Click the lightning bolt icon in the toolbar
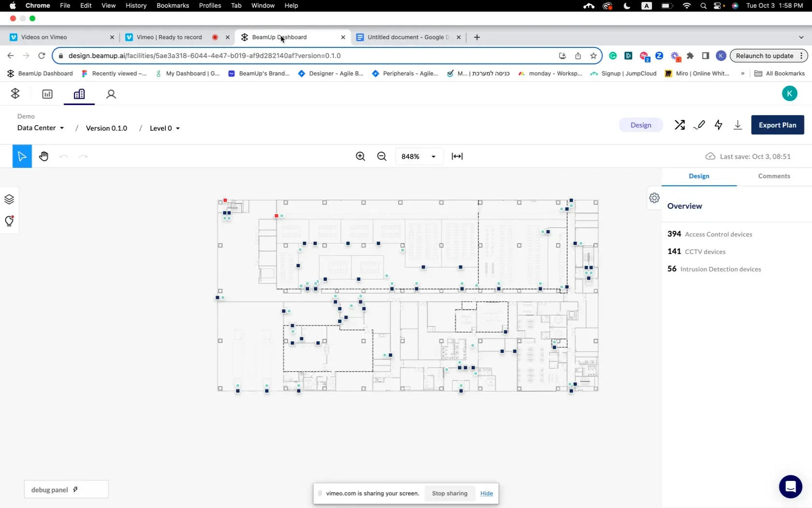 click(718, 125)
